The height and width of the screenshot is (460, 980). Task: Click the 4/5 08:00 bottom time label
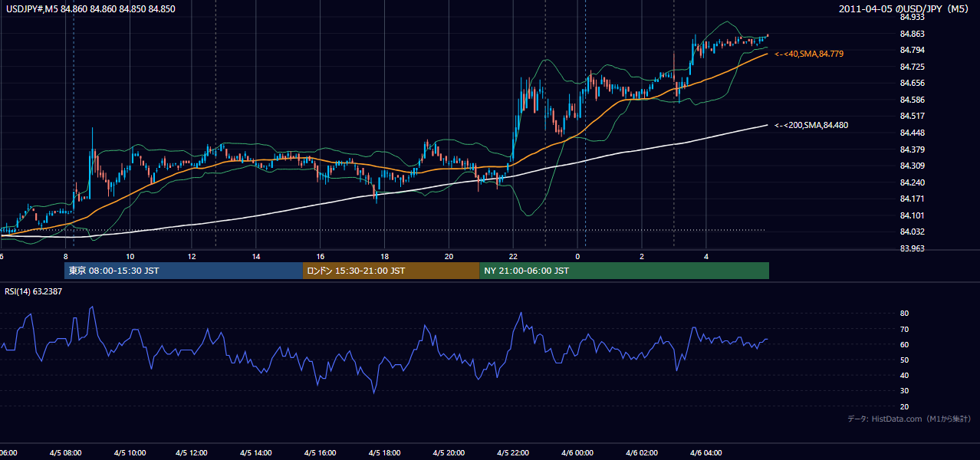coord(66,453)
